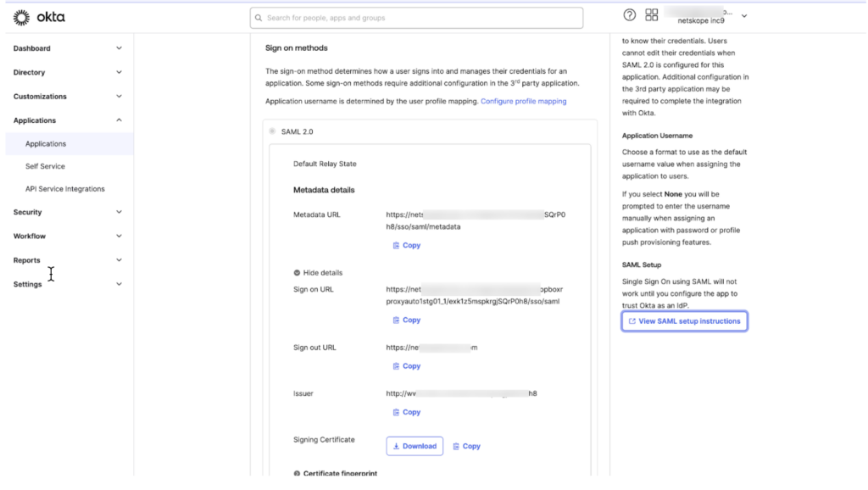
Task: Collapse the Applications section chevron
Action: [119, 120]
